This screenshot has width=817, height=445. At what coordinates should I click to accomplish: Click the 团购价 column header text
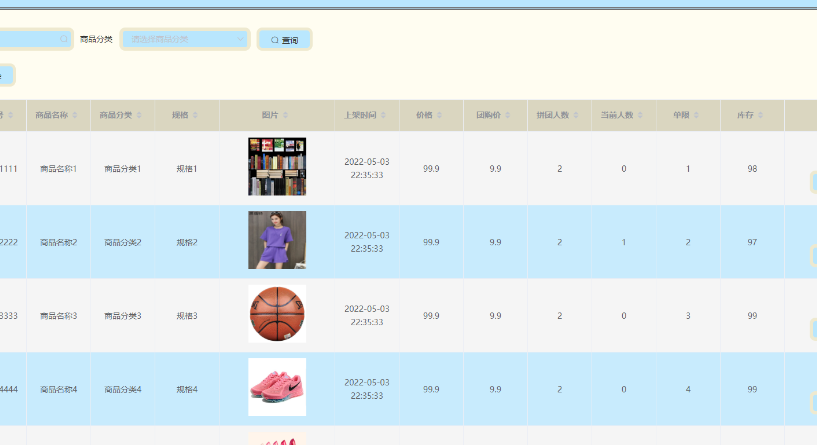pyautogui.click(x=489, y=115)
